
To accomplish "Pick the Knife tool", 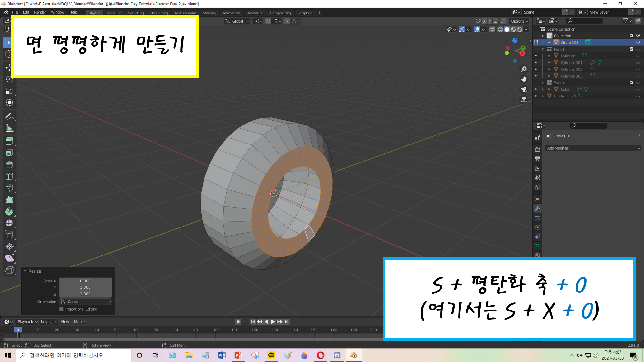I will (9, 188).
